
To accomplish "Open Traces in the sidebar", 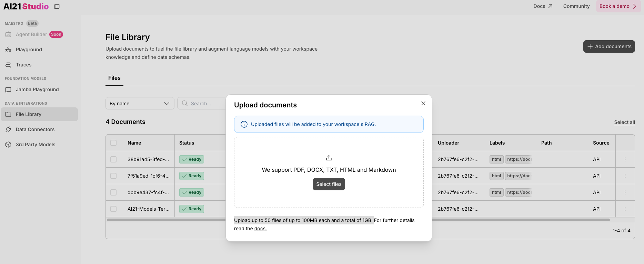I will coord(39,65).
